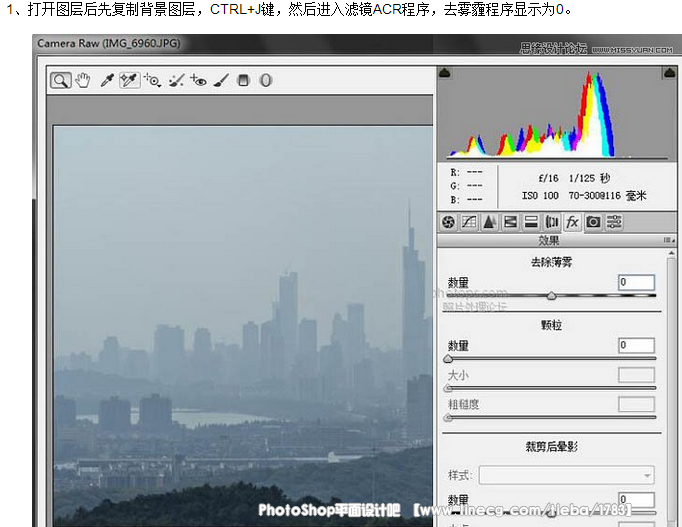This screenshot has height=527, width=682.
Task: Select the Color Sampler tool
Action: pyautogui.click(x=129, y=80)
